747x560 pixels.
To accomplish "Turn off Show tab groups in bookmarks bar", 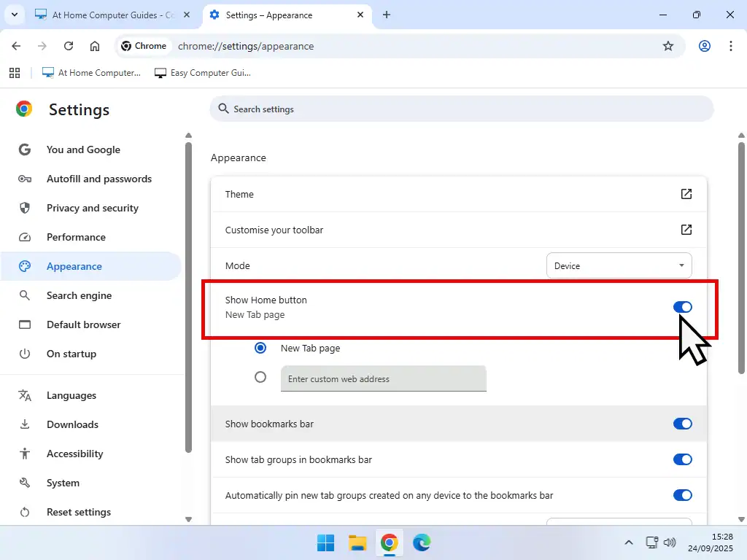I will click(x=682, y=459).
